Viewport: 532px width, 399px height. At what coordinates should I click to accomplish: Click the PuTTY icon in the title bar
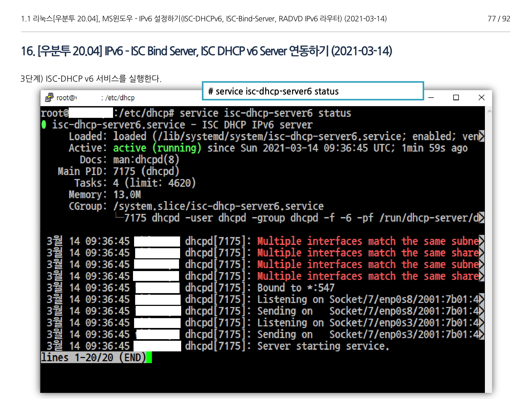click(x=49, y=98)
